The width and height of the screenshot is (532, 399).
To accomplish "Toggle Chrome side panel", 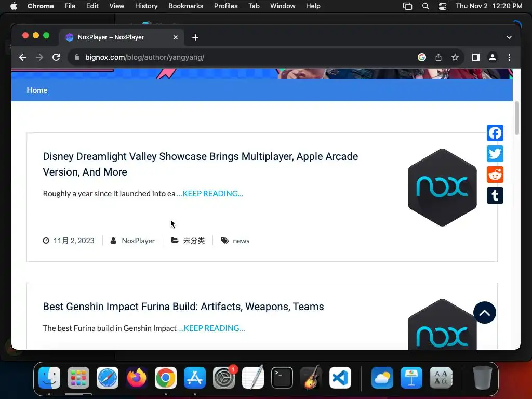I will 476,57.
